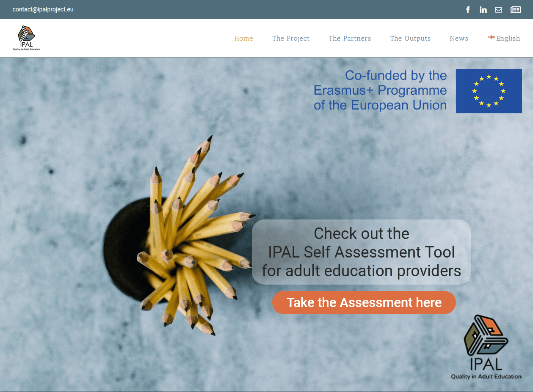Open the News menu item
The height and width of the screenshot is (392, 533).
pos(459,38)
